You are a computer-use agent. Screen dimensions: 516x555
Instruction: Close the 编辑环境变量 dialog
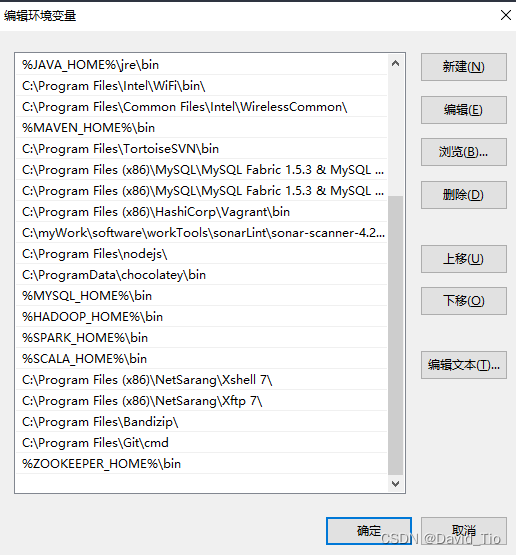click(506, 15)
